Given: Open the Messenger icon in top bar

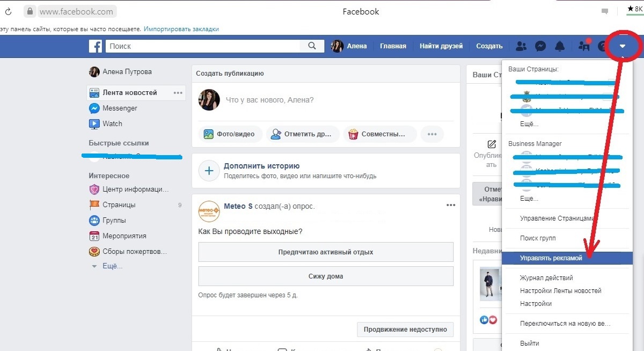Looking at the screenshot, I should pyautogui.click(x=540, y=46).
